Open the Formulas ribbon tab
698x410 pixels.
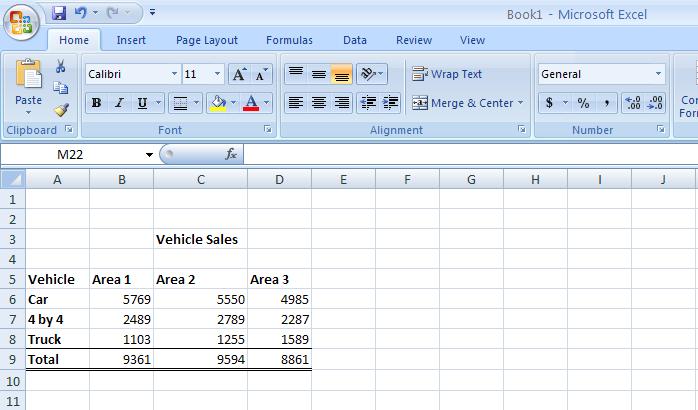[x=289, y=40]
